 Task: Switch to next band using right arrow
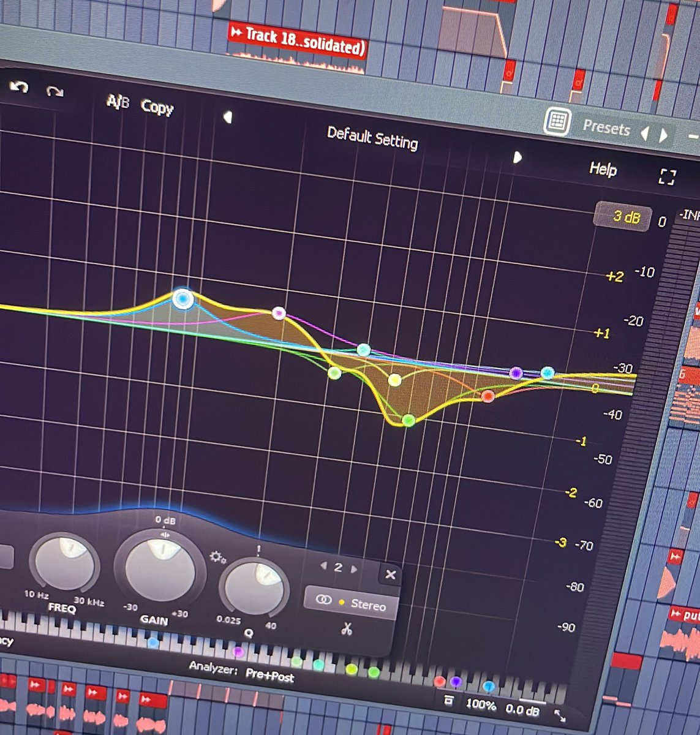coord(354,569)
